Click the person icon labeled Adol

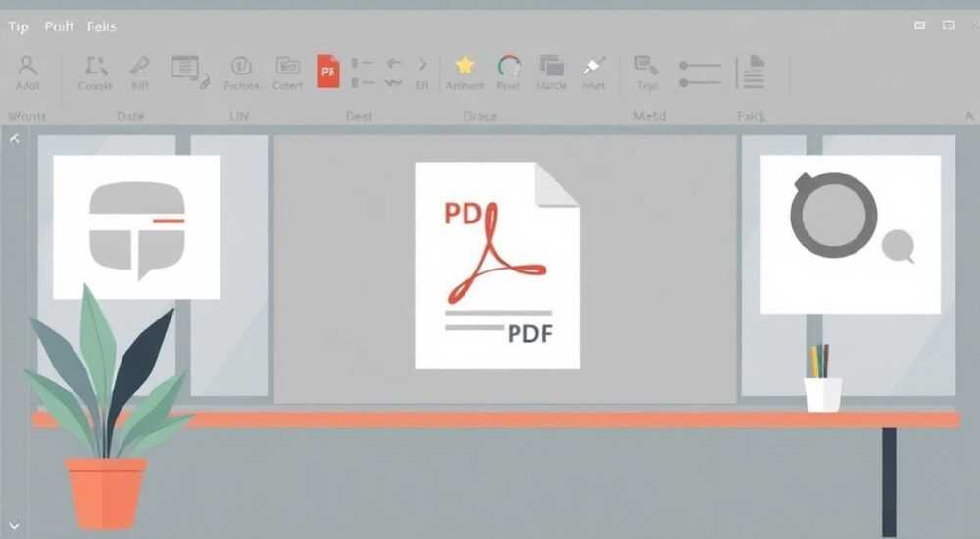[x=26, y=73]
